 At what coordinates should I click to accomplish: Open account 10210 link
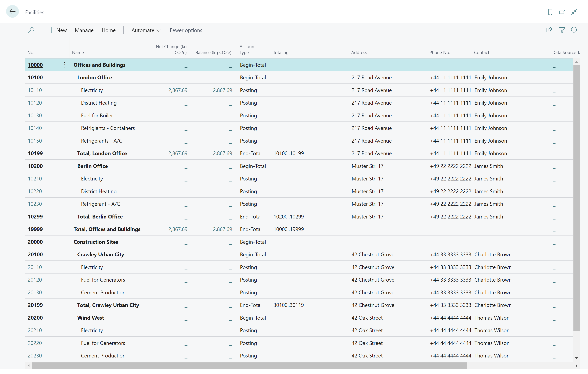[x=35, y=179]
